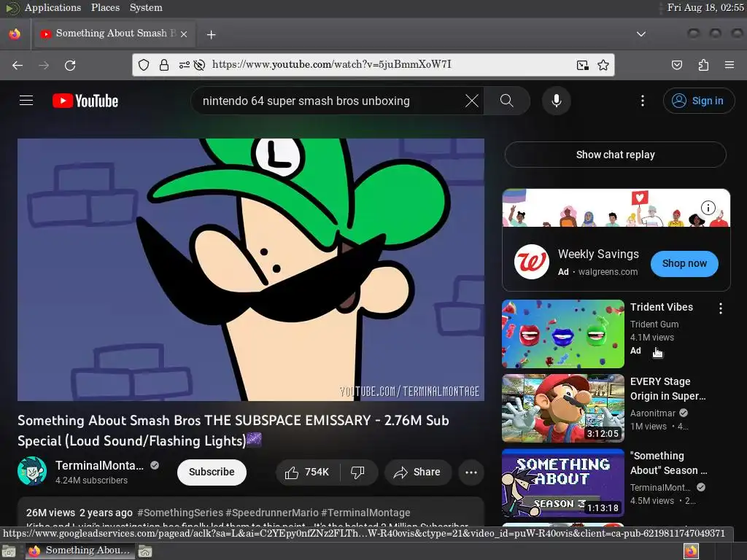The height and width of the screenshot is (560, 747).
Task: Click Firefox icon in the bottom-right tray
Action: [x=691, y=551]
